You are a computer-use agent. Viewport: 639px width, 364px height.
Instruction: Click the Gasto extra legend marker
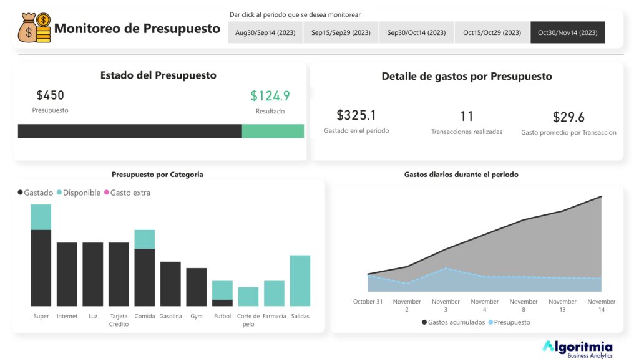(x=107, y=193)
